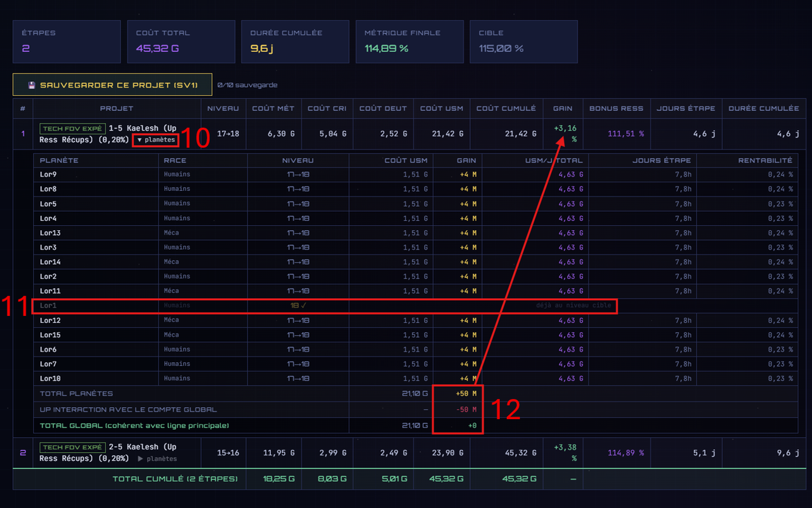Select planet Lor7 in the list
The width and height of the screenshot is (812, 508).
click(x=48, y=364)
